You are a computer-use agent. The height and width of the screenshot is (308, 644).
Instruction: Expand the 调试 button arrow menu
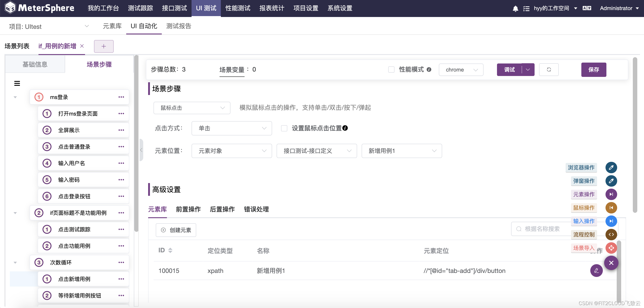(528, 70)
